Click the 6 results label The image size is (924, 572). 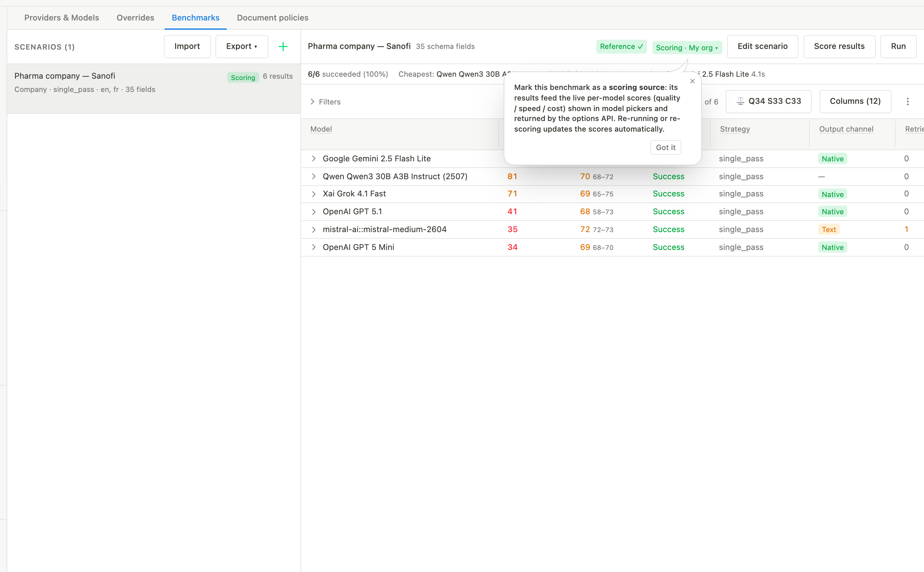pos(278,76)
